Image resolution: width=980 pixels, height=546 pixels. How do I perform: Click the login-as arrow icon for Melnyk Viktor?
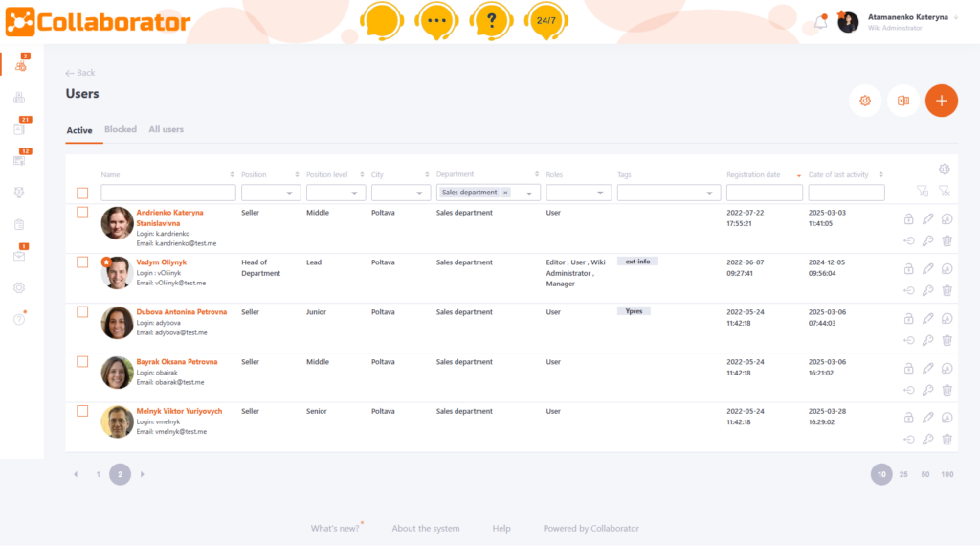point(909,439)
